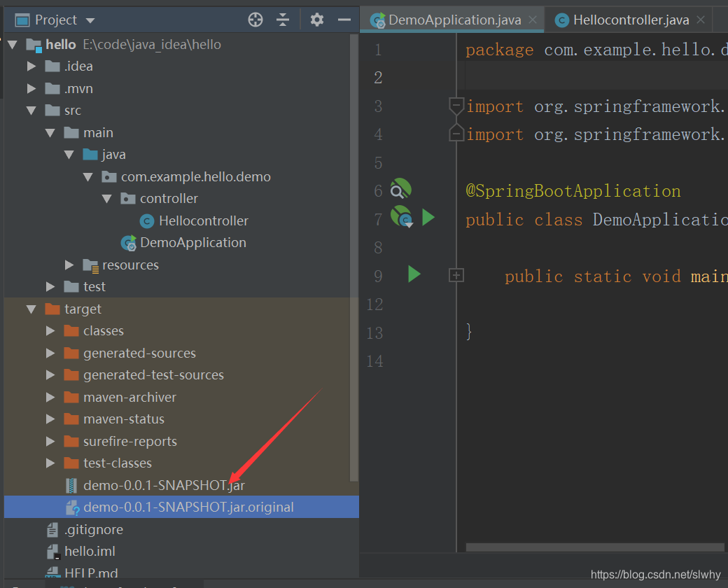This screenshot has height=588, width=728.
Task: Click the fold end marker on line 4
Action: (456, 133)
